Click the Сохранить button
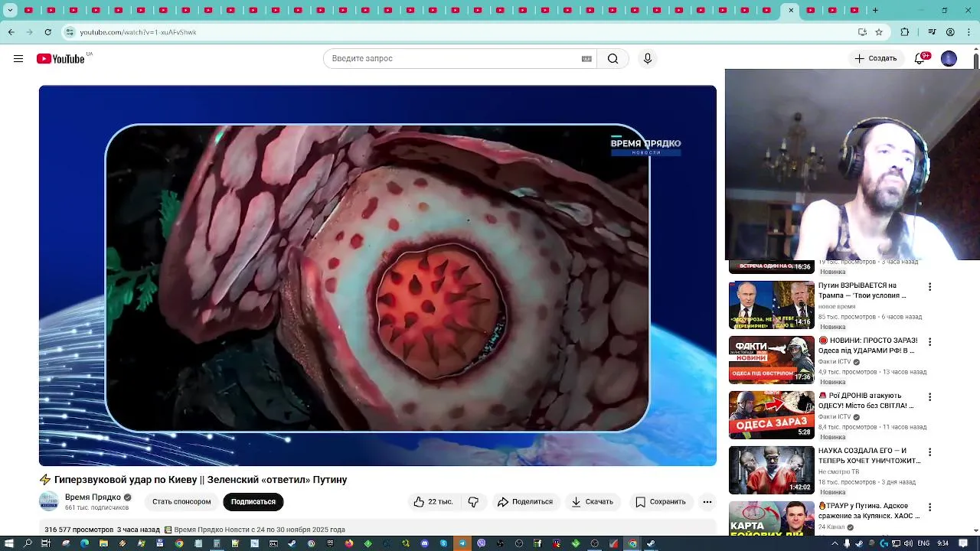Viewport: 980px width, 551px height. pyautogui.click(x=661, y=502)
